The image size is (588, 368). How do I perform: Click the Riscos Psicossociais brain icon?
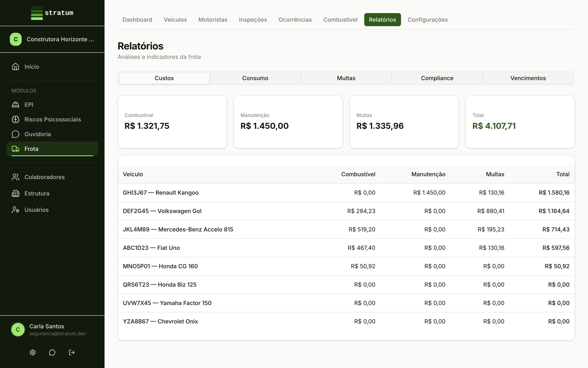pos(16,119)
